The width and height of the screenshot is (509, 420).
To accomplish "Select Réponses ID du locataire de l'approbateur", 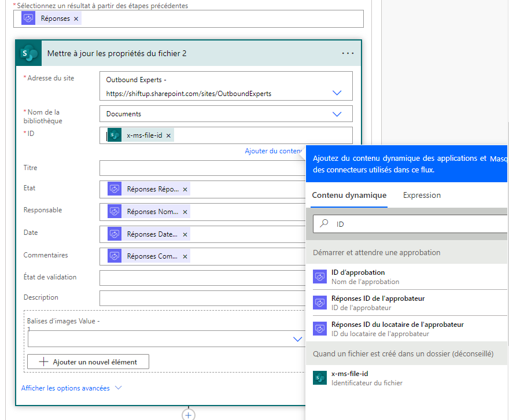I will [x=410, y=329].
